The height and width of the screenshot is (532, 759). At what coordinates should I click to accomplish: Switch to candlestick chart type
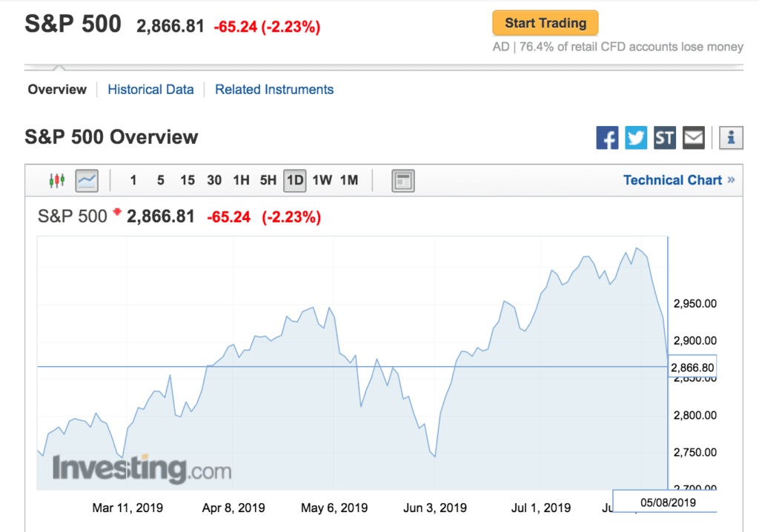pyautogui.click(x=56, y=181)
